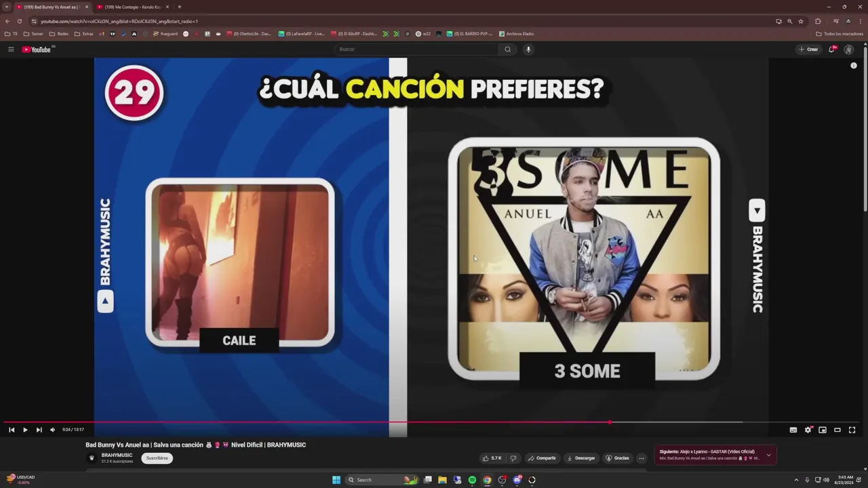
Task: Focus the YouTube Buscar search field
Action: (416, 49)
